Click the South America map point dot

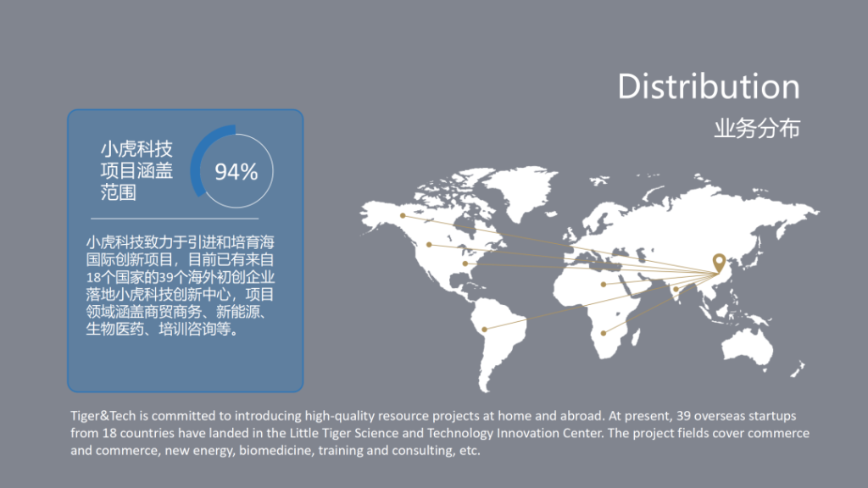[x=484, y=330]
